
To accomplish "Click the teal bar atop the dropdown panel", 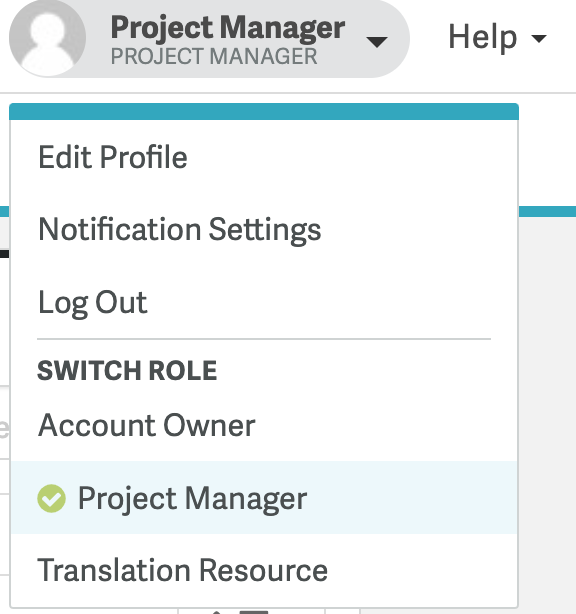I will click(x=264, y=112).
